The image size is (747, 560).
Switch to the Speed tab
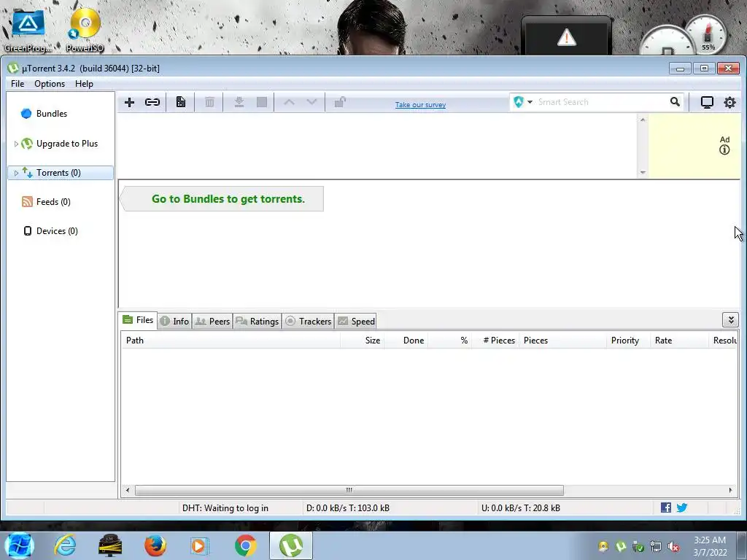[356, 322]
